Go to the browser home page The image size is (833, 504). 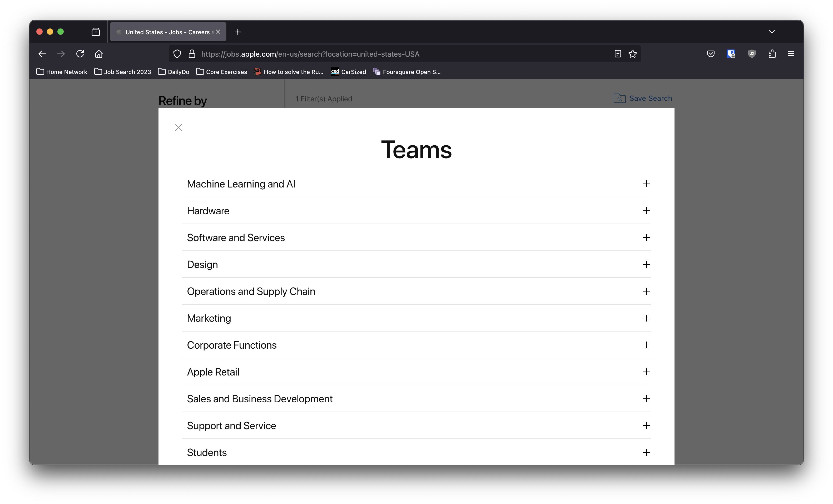[x=99, y=54]
